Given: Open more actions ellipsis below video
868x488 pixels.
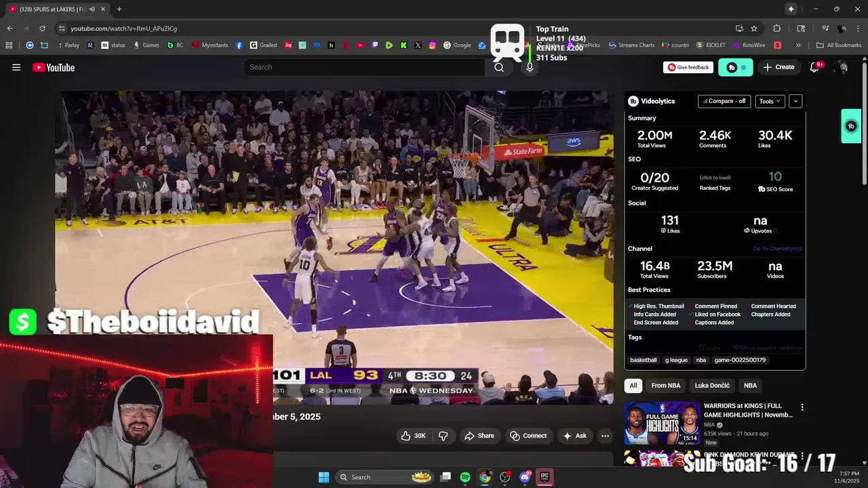Looking at the screenshot, I should click(606, 436).
